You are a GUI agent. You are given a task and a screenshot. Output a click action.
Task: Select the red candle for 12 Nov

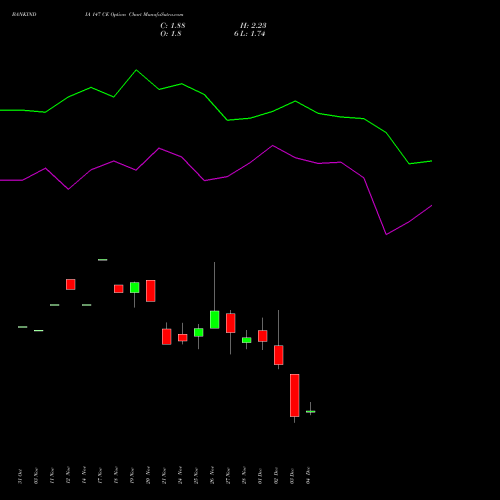[71, 284]
